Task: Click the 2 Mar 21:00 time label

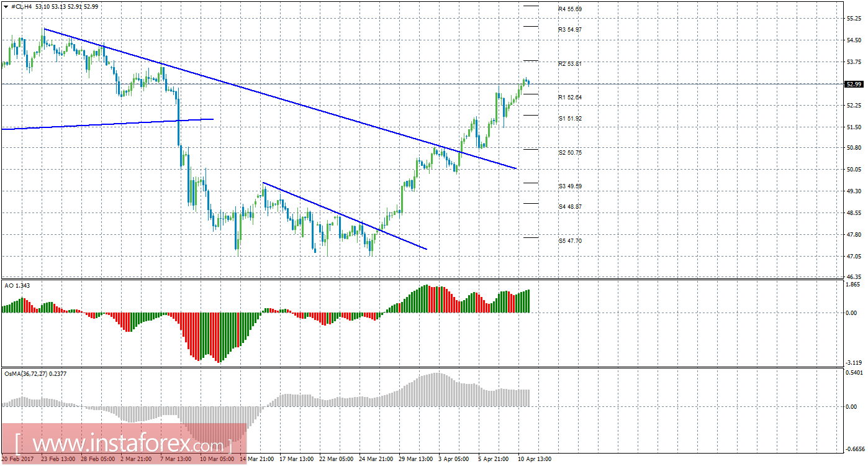Action: [137, 460]
